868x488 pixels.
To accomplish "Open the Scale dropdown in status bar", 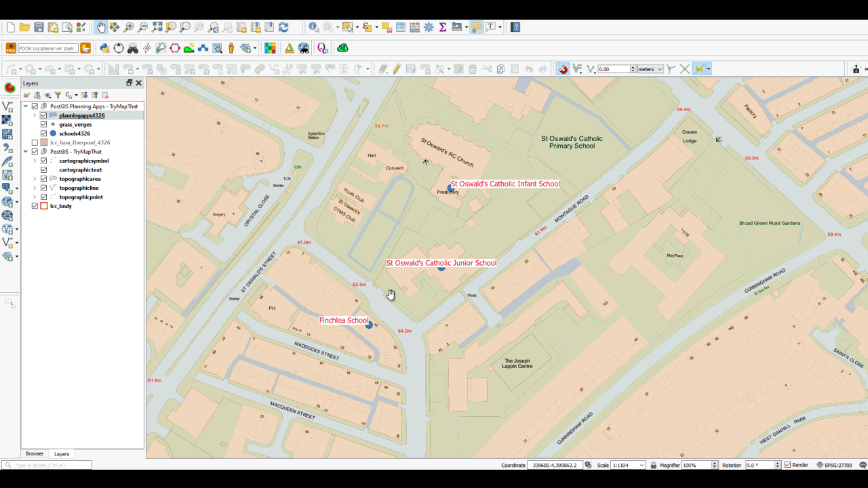I will (x=641, y=465).
